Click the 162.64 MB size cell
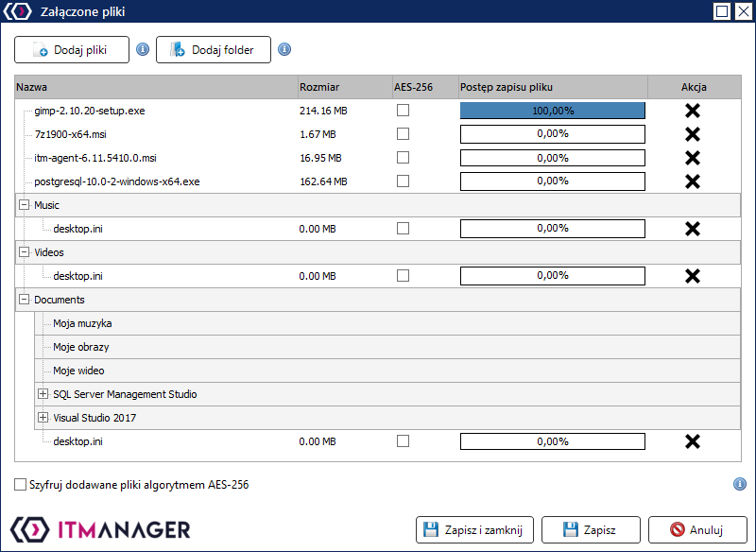Viewport: 756px width, 552px height. 323,181
